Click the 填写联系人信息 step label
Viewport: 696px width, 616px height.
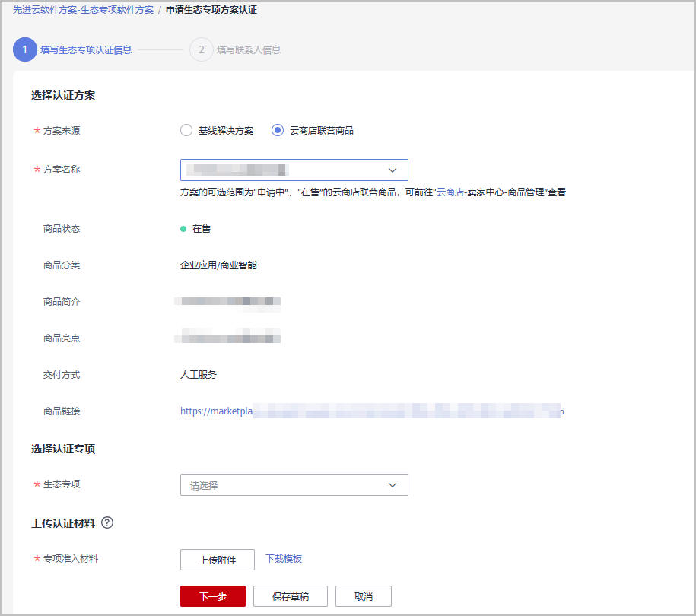249,49
